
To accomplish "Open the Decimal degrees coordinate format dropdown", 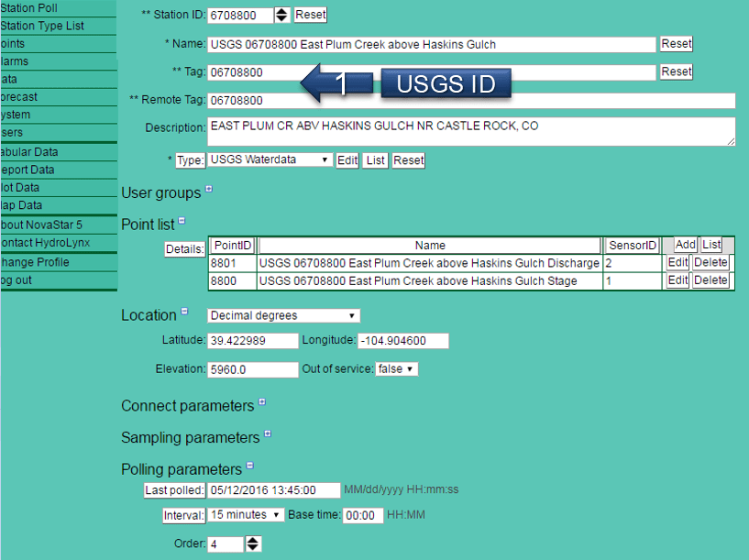I will 282,314.
